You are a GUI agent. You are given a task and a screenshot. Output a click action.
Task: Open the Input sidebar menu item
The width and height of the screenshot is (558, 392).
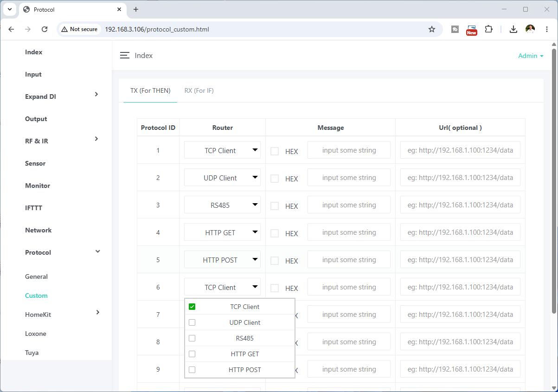[33, 74]
